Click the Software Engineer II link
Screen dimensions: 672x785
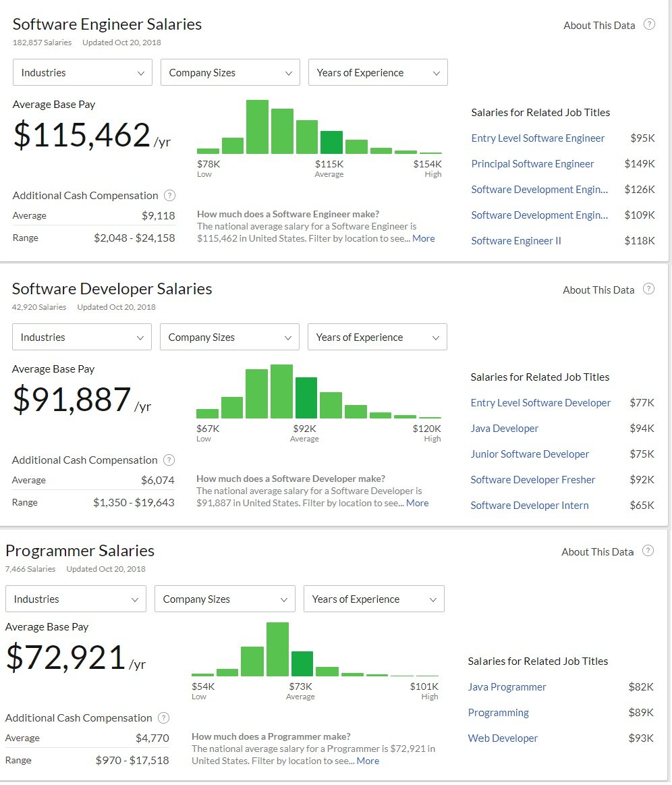pos(515,240)
